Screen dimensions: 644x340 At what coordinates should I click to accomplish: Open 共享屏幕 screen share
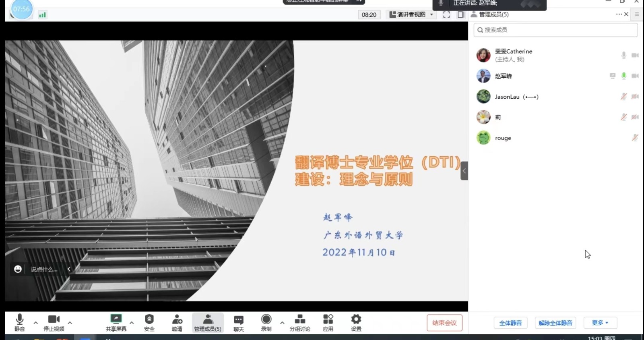pos(116,320)
